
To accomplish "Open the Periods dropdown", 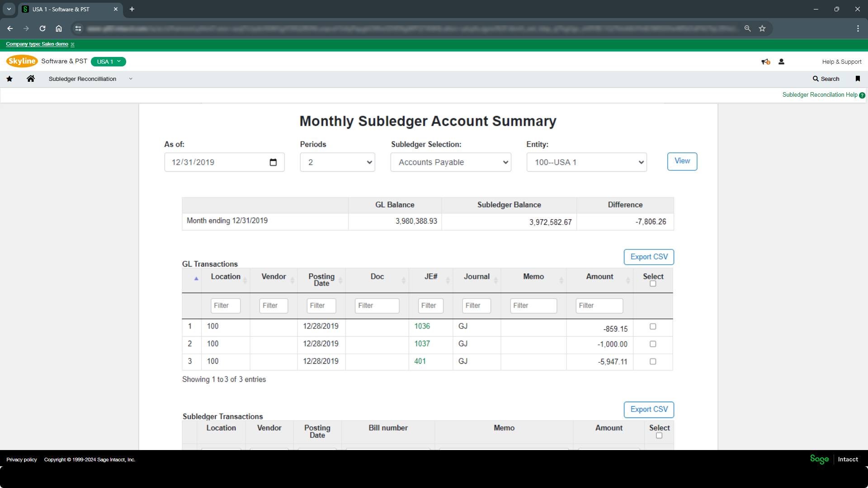I will 337,162.
